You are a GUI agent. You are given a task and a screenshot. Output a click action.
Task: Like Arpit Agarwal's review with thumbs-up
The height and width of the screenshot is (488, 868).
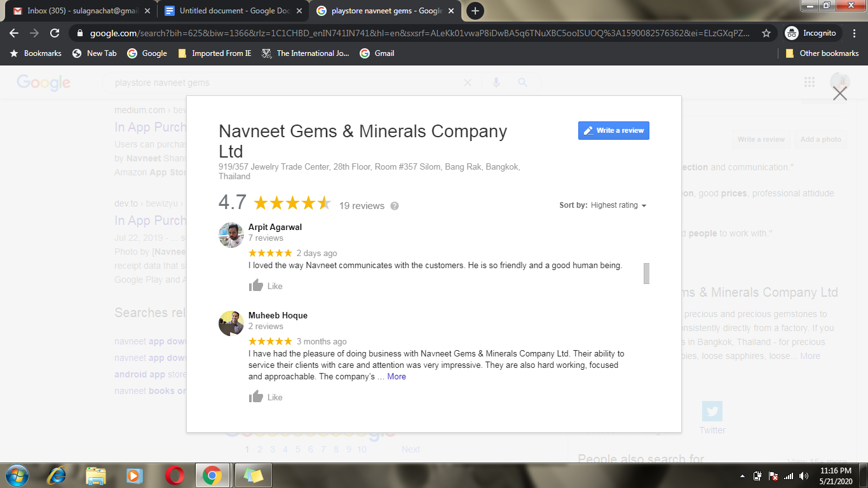(x=266, y=285)
